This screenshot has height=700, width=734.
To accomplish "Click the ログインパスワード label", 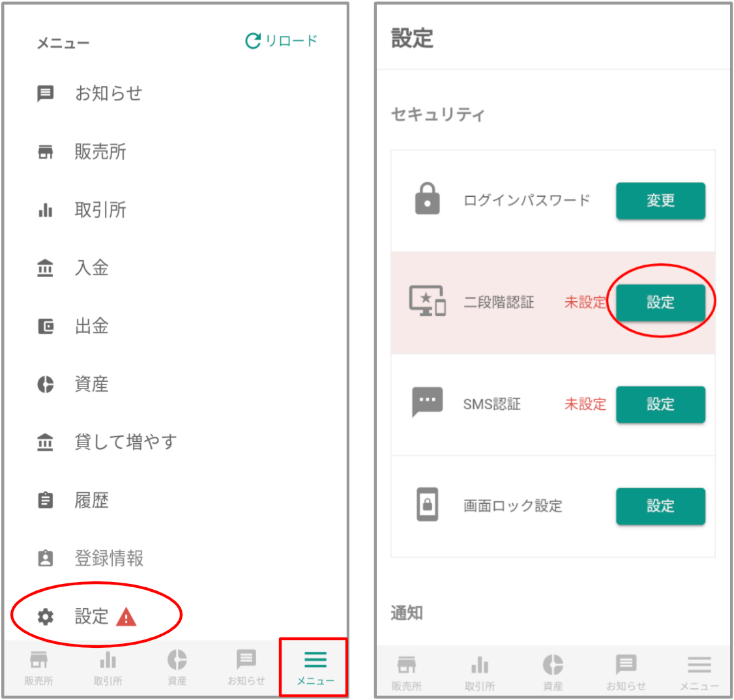I will pyautogui.click(x=527, y=200).
